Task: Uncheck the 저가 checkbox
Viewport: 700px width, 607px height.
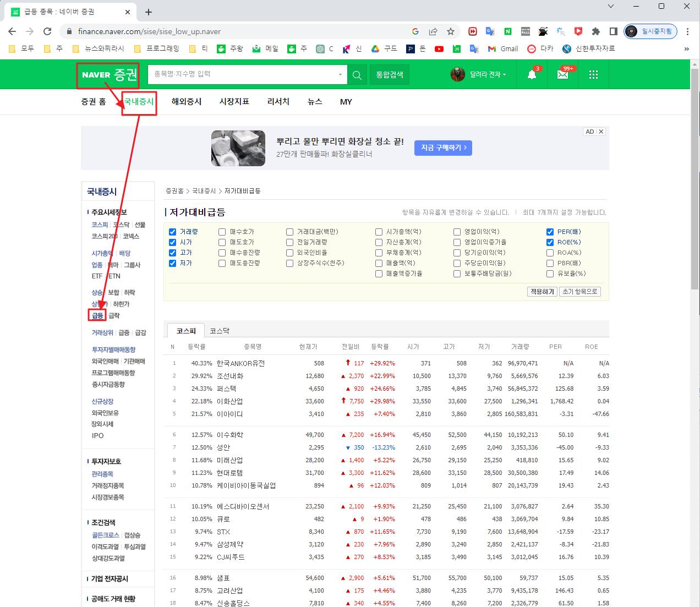Action: (173, 263)
